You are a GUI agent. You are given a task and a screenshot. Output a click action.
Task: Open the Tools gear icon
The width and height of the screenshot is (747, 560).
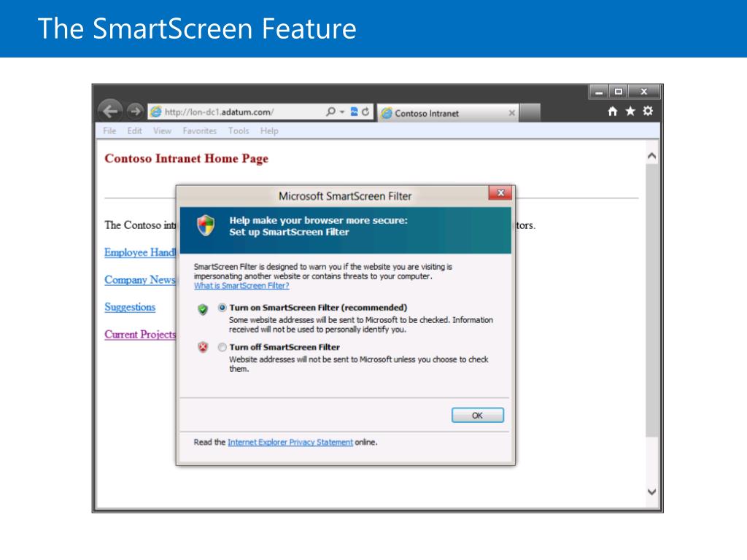(x=648, y=111)
